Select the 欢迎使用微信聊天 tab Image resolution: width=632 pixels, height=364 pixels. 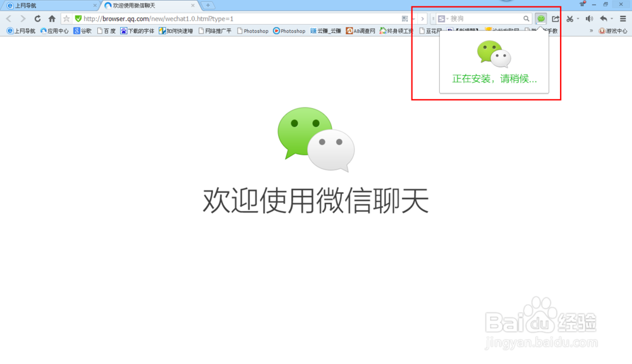[149, 6]
